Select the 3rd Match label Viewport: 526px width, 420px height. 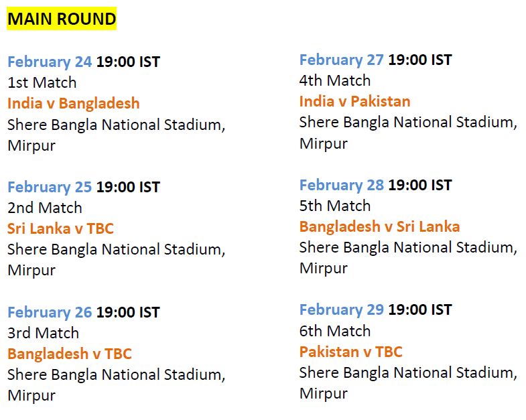[x=44, y=332]
